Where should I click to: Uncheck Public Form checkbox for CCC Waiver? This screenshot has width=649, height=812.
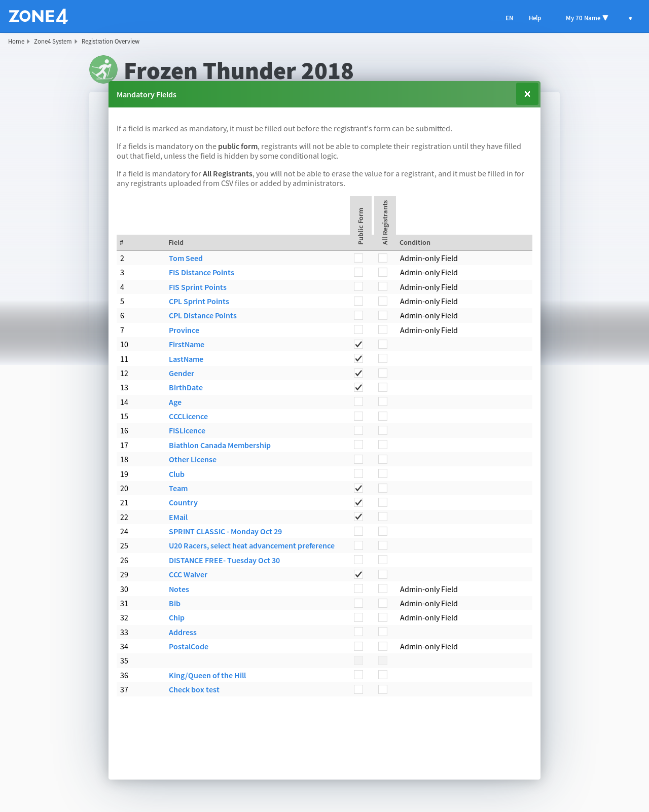pyautogui.click(x=358, y=574)
